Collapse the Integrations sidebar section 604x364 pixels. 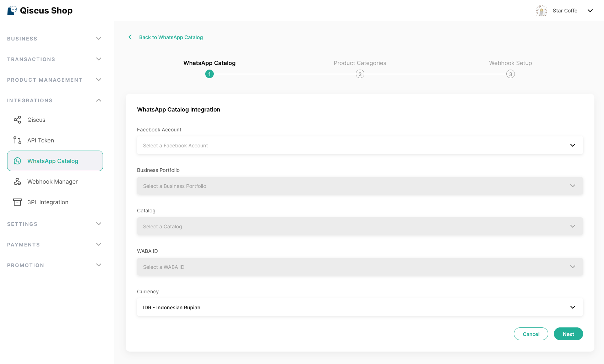[99, 100]
